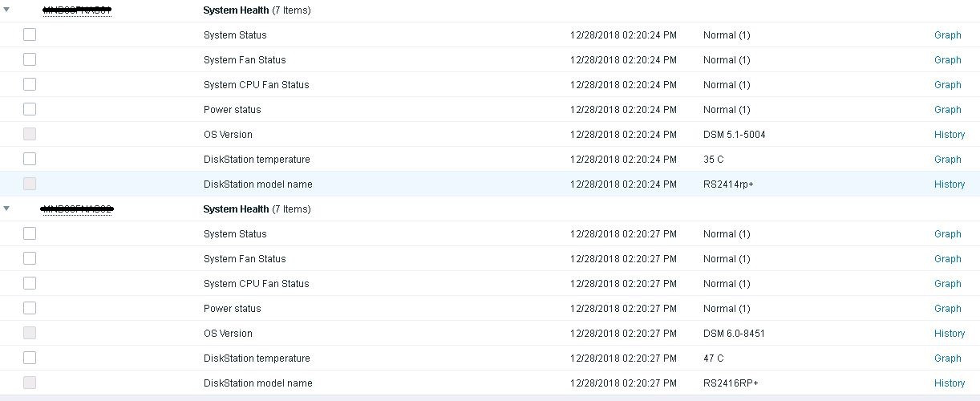Select Power status checkbox timestamped 02:20:27 PM
The image size is (980, 401).
point(30,308)
